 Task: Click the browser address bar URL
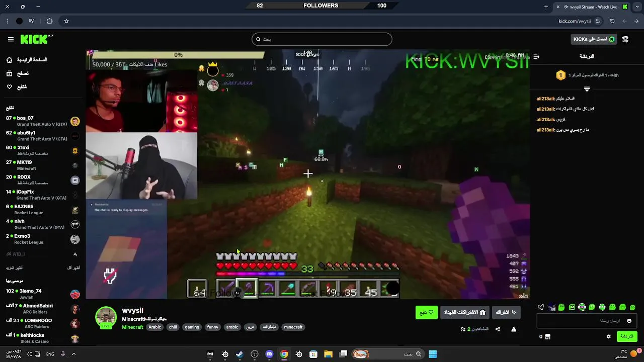(574, 21)
